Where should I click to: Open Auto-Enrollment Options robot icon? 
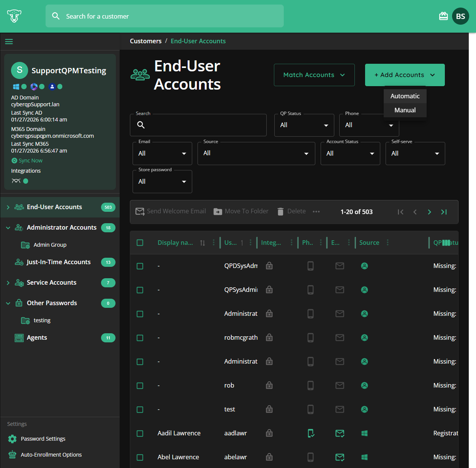(13, 455)
